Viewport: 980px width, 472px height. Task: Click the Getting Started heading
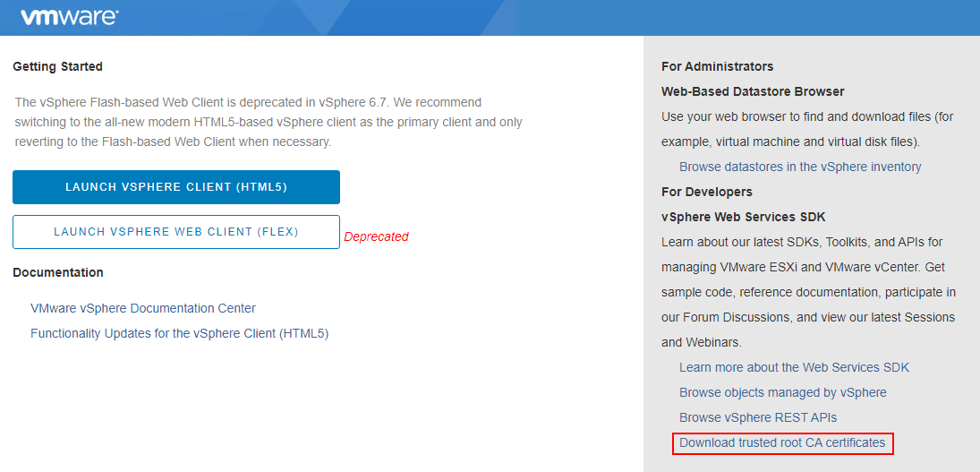(58, 66)
